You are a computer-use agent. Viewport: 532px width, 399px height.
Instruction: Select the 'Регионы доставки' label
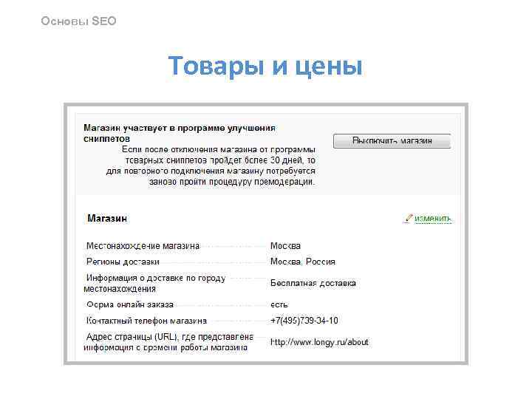[x=123, y=262]
